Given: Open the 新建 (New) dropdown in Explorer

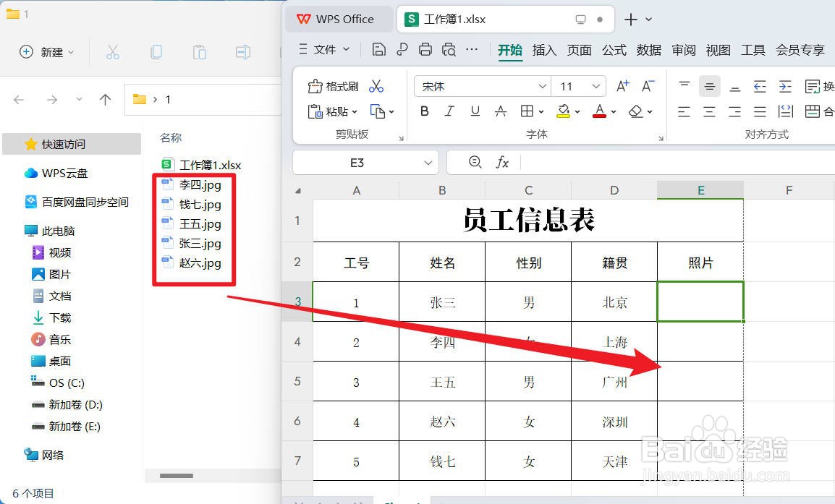Looking at the screenshot, I should tap(47, 52).
